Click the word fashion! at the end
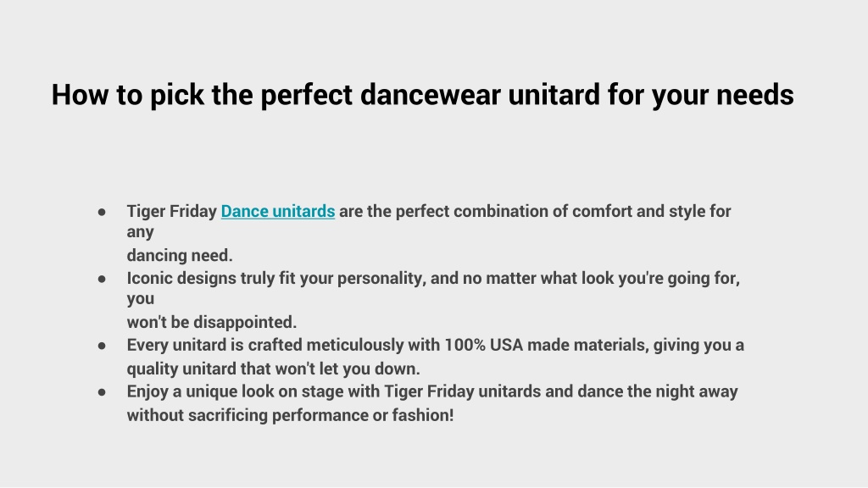Image resolution: width=868 pixels, height=488 pixels. point(423,415)
